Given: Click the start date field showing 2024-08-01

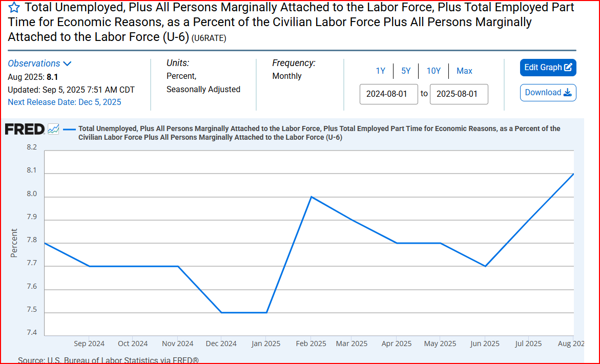Looking at the screenshot, I should coord(388,94).
